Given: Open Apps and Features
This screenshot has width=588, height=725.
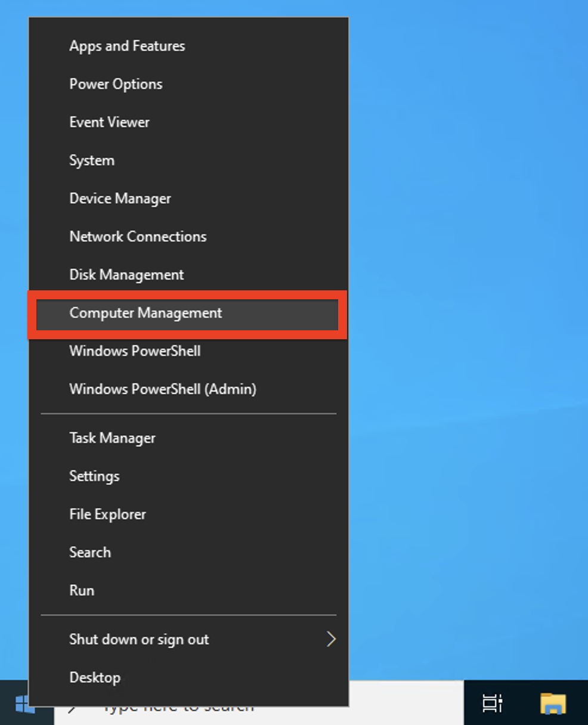Looking at the screenshot, I should coord(188,46).
